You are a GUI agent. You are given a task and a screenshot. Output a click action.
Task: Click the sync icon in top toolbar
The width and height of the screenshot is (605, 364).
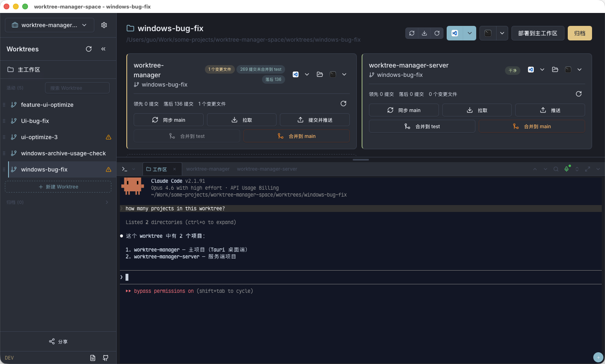coord(412,33)
